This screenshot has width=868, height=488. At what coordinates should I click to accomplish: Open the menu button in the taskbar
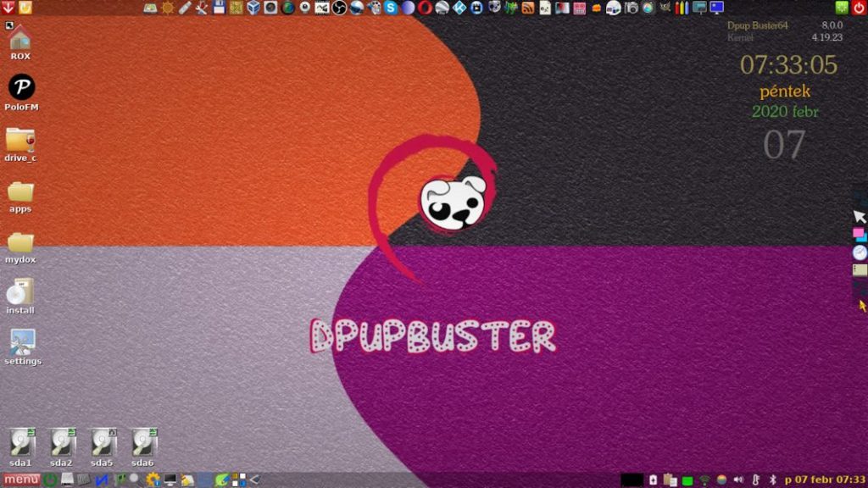[21, 480]
